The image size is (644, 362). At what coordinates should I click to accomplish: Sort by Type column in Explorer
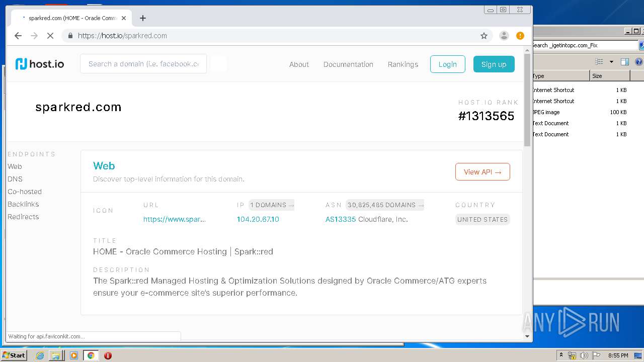(560, 76)
